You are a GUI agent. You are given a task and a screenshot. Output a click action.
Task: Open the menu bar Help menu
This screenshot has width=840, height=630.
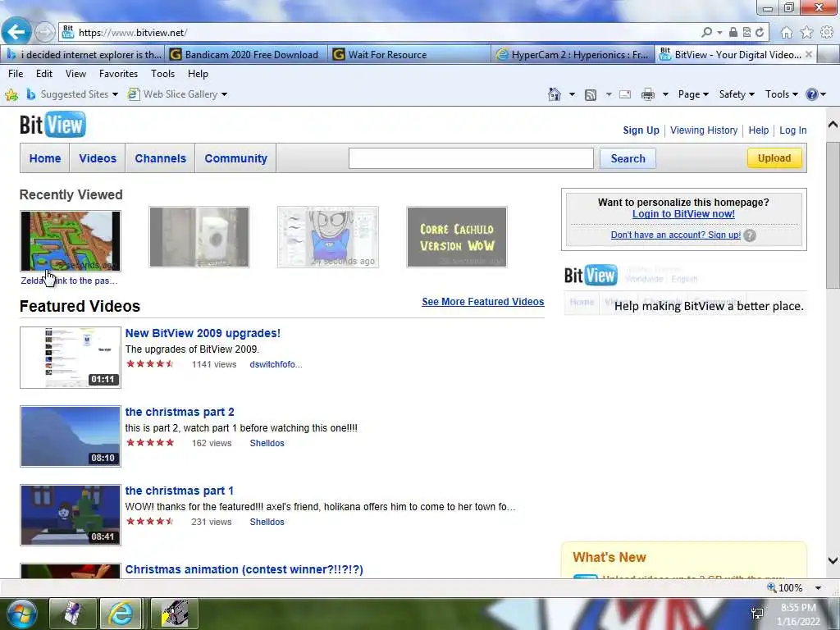[x=198, y=74]
